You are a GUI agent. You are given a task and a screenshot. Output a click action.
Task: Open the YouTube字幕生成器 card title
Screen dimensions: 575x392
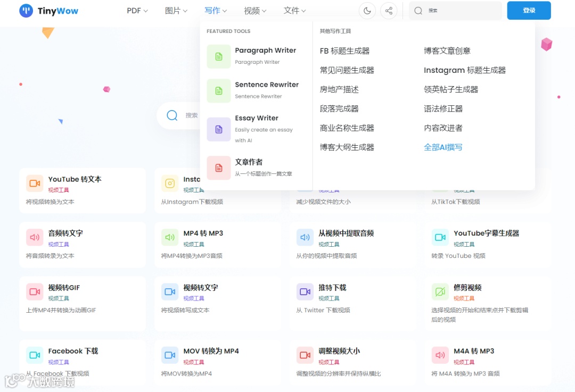(486, 233)
